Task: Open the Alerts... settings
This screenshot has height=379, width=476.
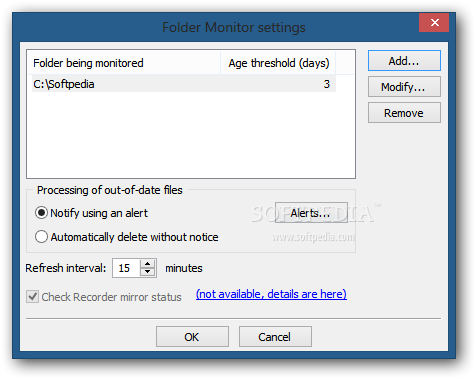Action: point(311,213)
